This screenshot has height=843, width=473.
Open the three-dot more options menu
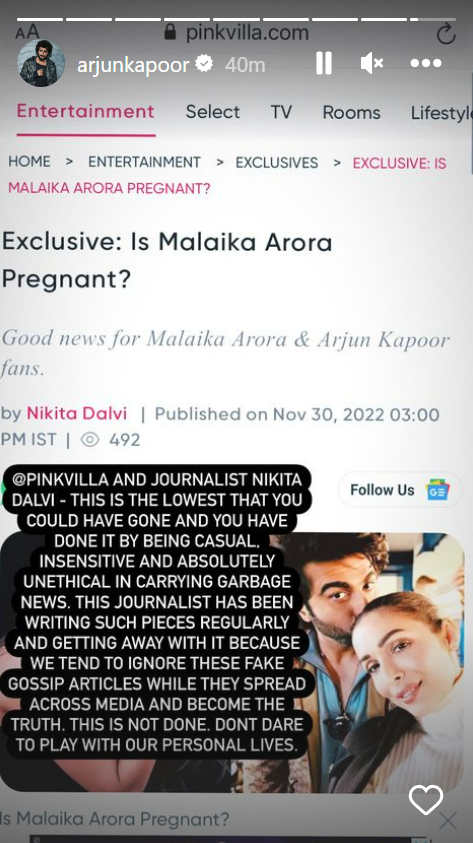[426, 63]
